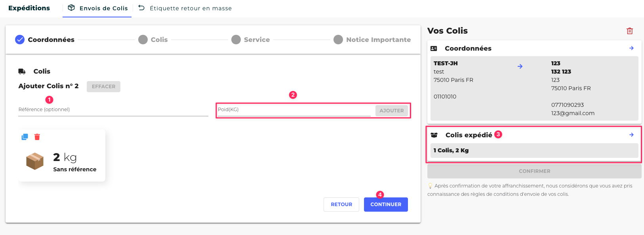Click the lightbulb tip icon
This screenshot has height=235, width=644.
tap(430, 186)
